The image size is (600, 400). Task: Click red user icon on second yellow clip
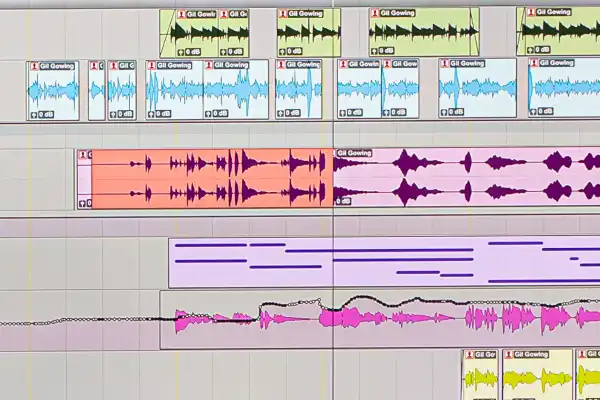point(508,354)
